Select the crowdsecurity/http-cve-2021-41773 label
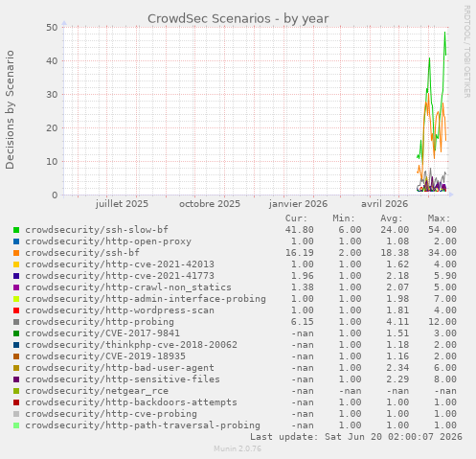The width and height of the screenshot is (476, 459). point(120,276)
